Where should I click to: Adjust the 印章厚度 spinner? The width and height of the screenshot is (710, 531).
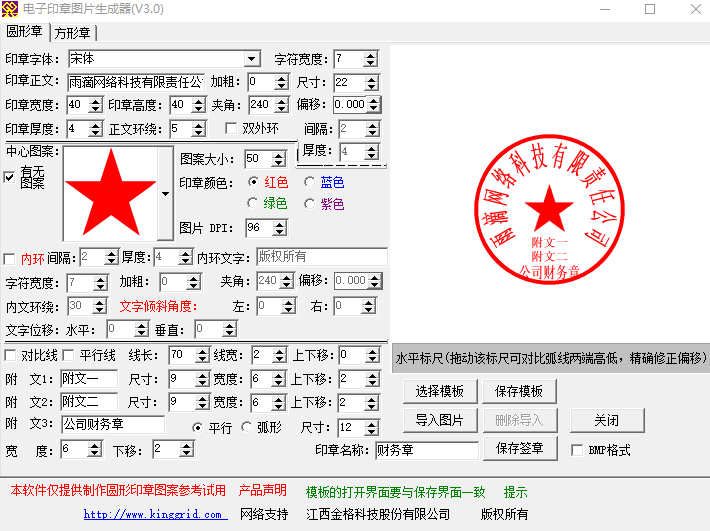pyautogui.click(x=95, y=129)
